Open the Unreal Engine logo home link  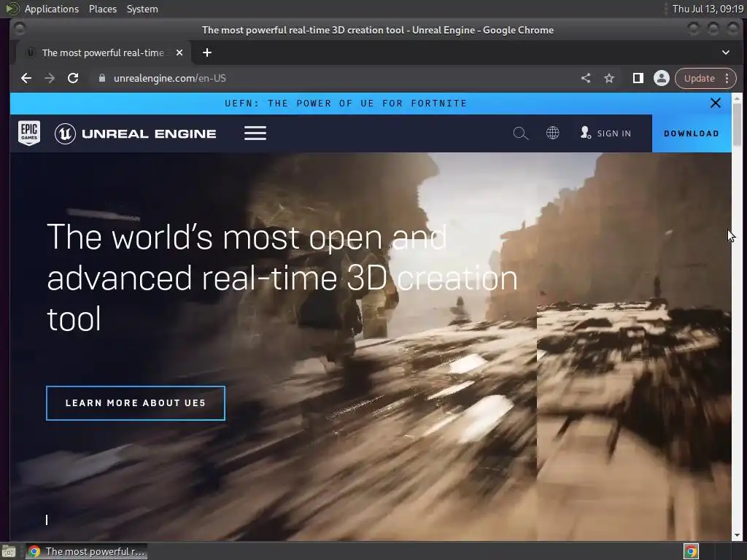pos(135,133)
